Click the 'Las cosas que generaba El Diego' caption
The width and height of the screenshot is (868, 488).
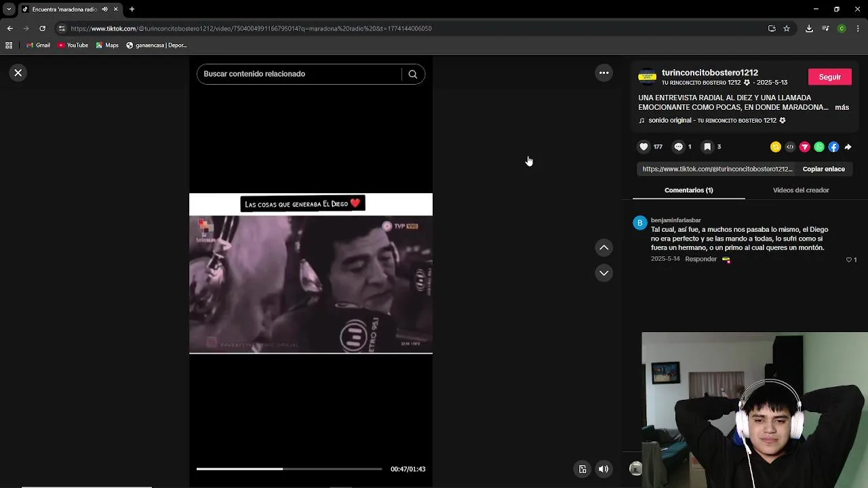(302, 204)
